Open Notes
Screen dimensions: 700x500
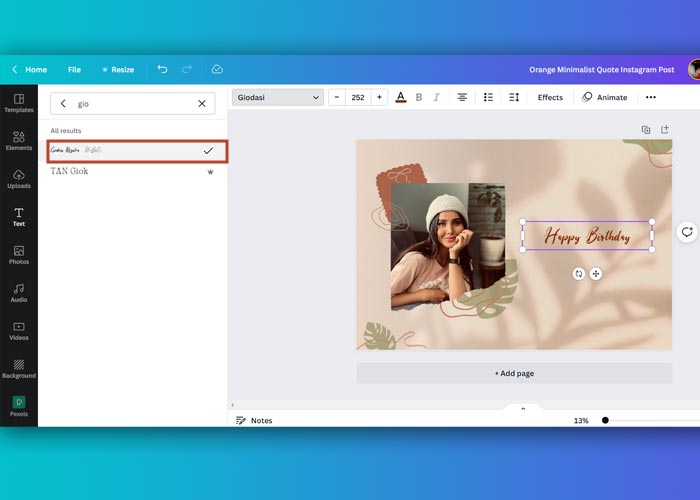(254, 421)
